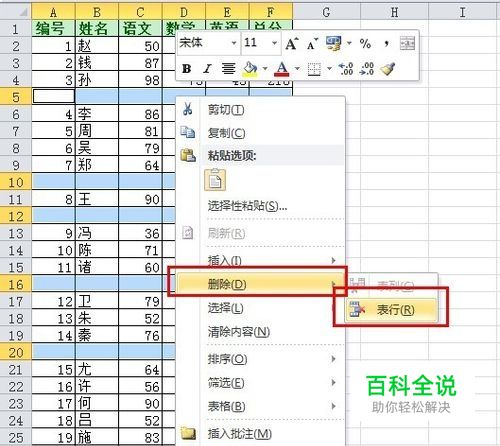The width and height of the screenshot is (500, 446).
Task: Click the borders icon in mini toolbar
Action: click(x=314, y=69)
